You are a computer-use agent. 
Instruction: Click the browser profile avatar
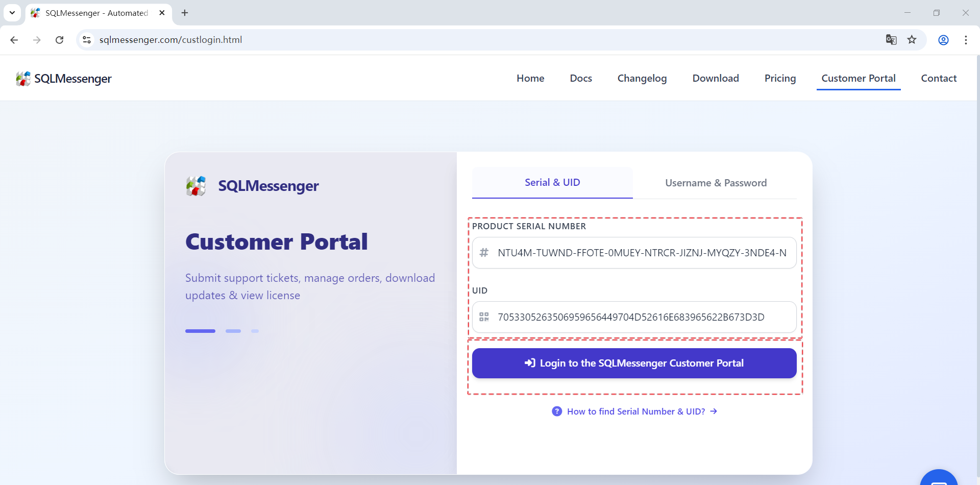(943, 39)
